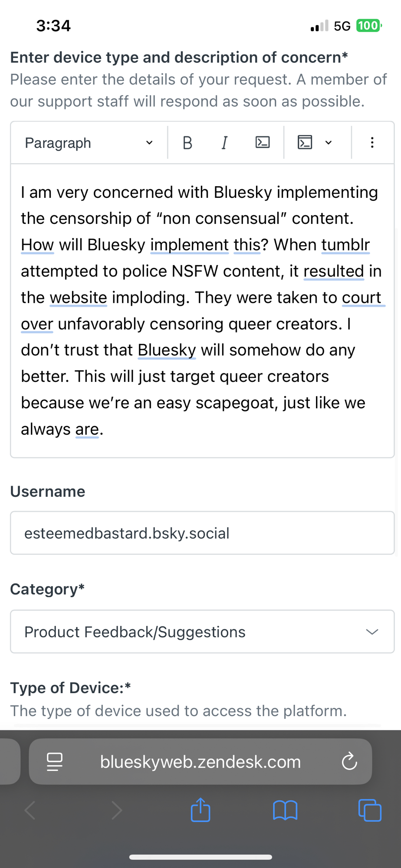
Task: Tap the status bar clock showing 3:34
Action: pos(53,26)
